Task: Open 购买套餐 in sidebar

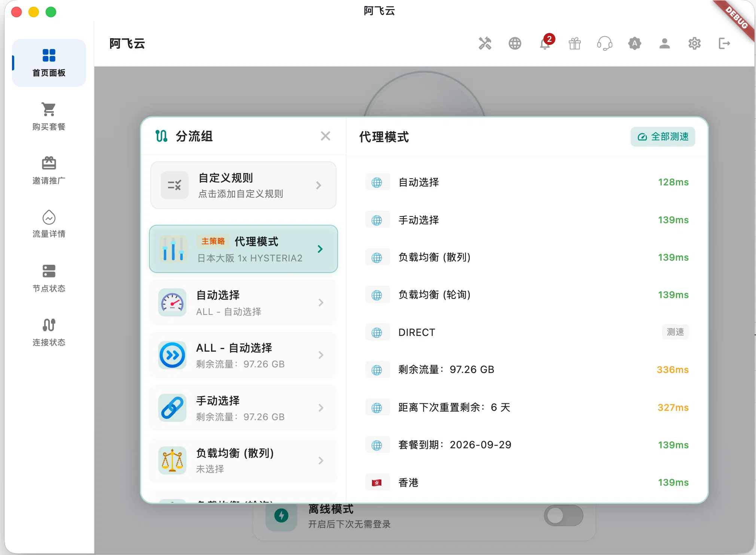Action: 49,116
